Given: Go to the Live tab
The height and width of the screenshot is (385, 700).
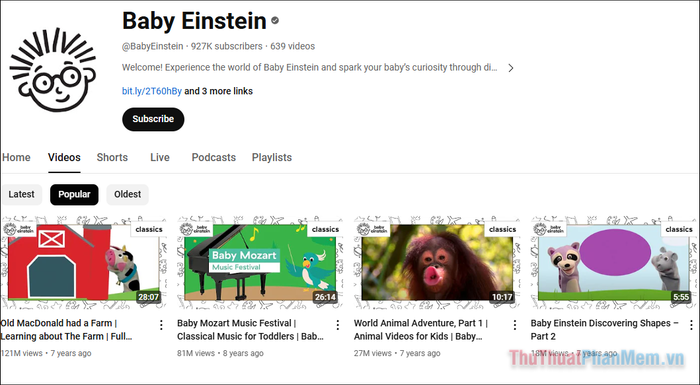Looking at the screenshot, I should [160, 158].
